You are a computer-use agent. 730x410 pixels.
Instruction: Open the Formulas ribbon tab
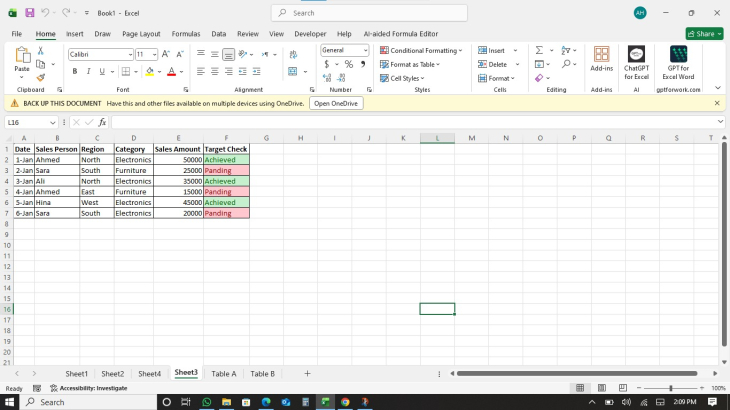(x=186, y=33)
